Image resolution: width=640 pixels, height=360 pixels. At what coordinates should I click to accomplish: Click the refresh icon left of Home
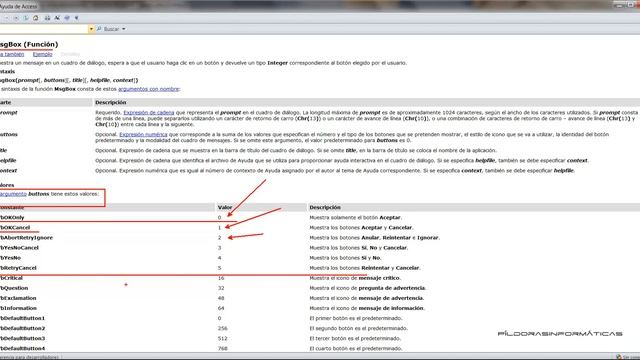[x=26, y=18]
